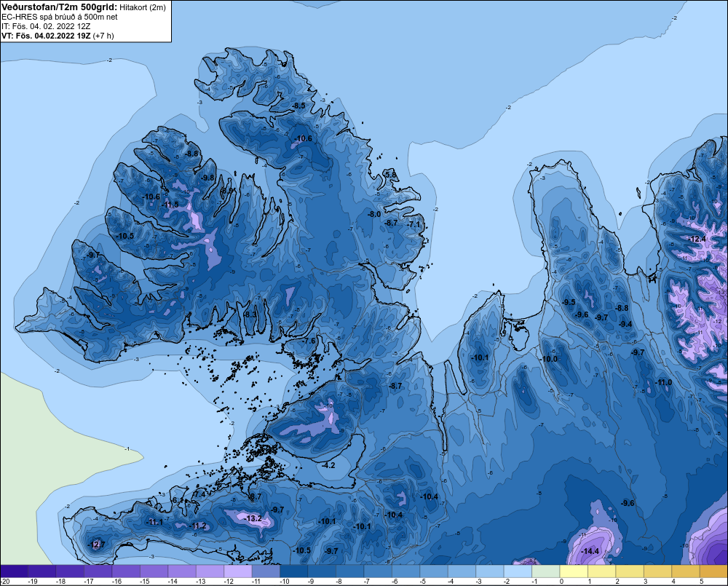Click the -17 label on the color scale
The width and height of the screenshot is (728, 586).
click(89, 582)
